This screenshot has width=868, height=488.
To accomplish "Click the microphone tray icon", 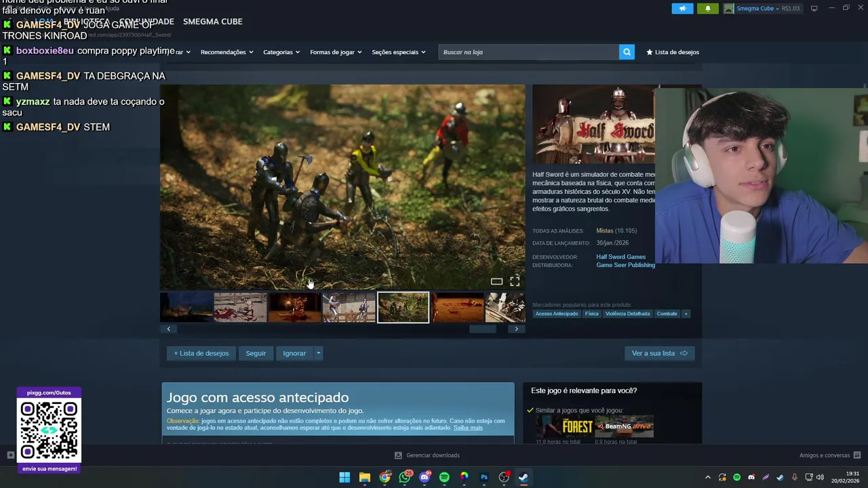I will click(x=794, y=478).
